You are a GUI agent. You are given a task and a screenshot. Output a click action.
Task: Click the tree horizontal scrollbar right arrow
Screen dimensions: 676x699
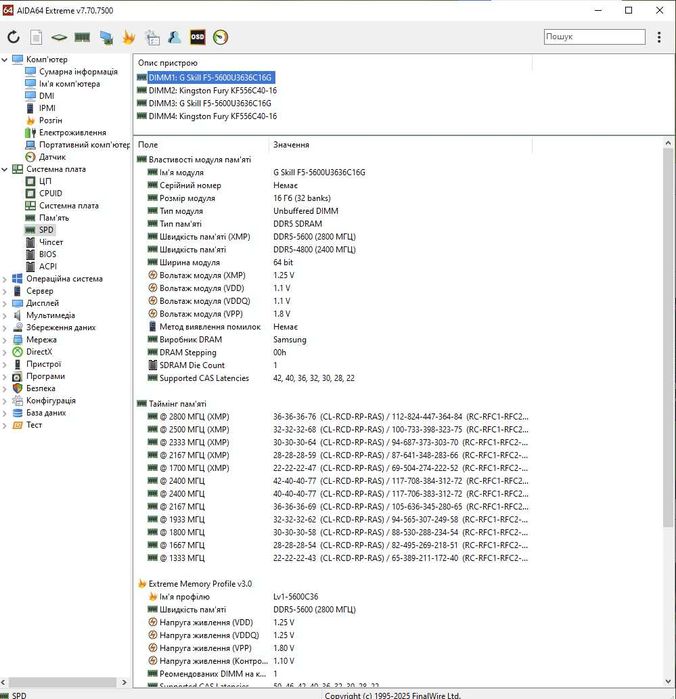coord(124,682)
